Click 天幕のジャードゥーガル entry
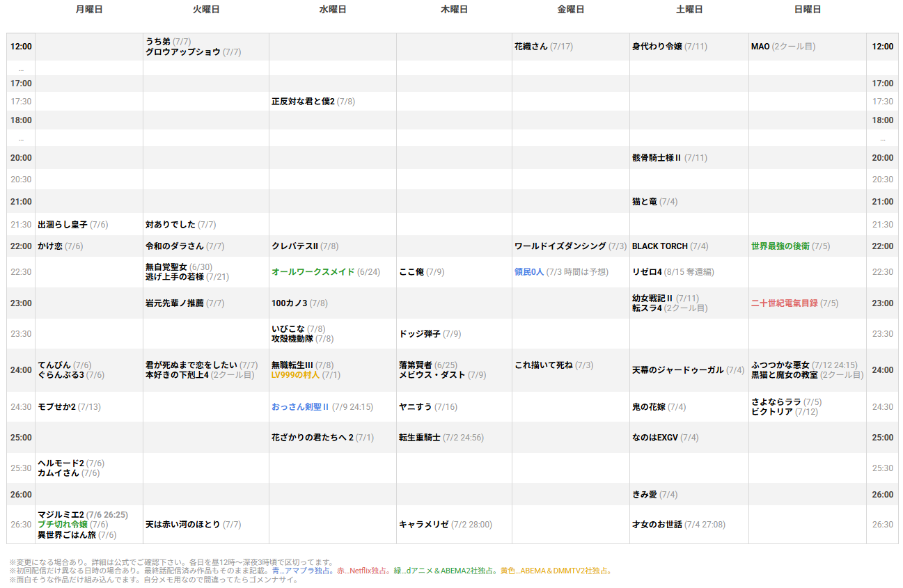 [689, 370]
